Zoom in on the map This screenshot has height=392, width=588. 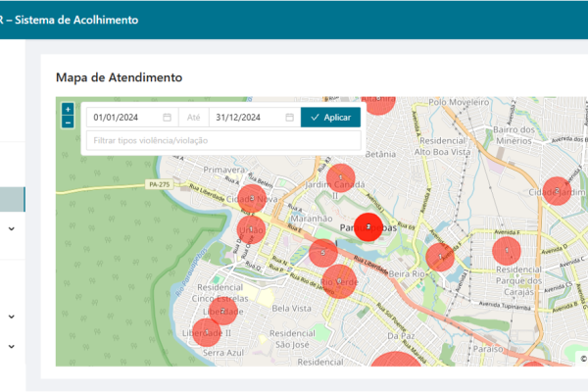pos(68,110)
